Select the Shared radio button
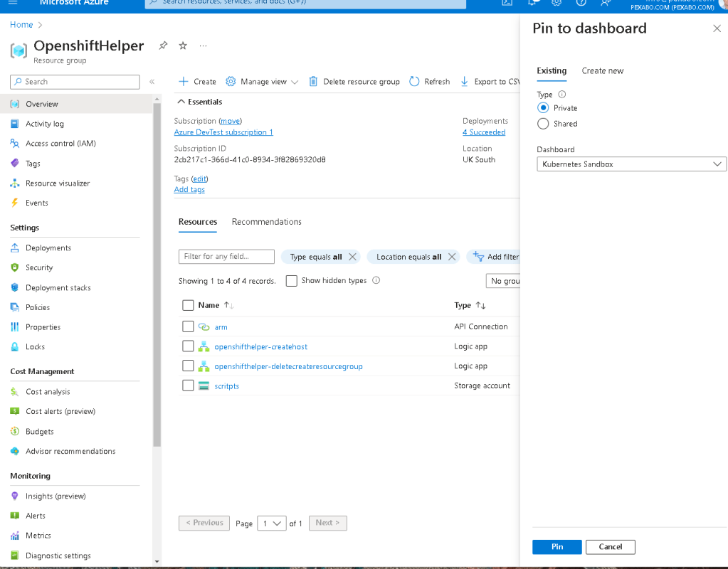 (543, 124)
